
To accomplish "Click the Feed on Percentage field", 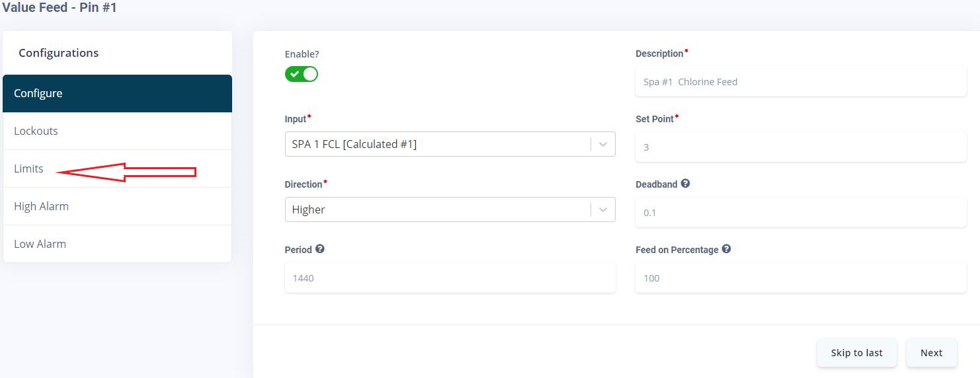I will pos(800,278).
